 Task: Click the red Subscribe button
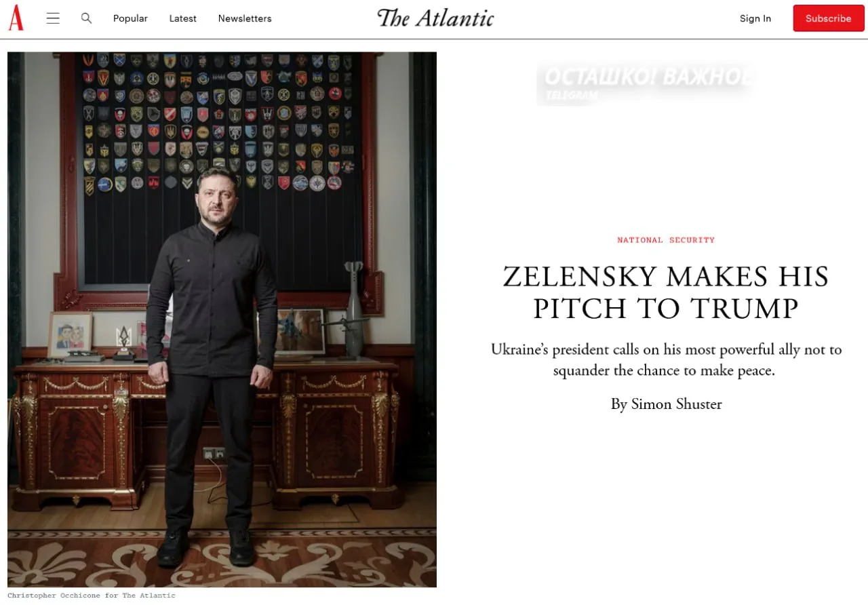(829, 18)
